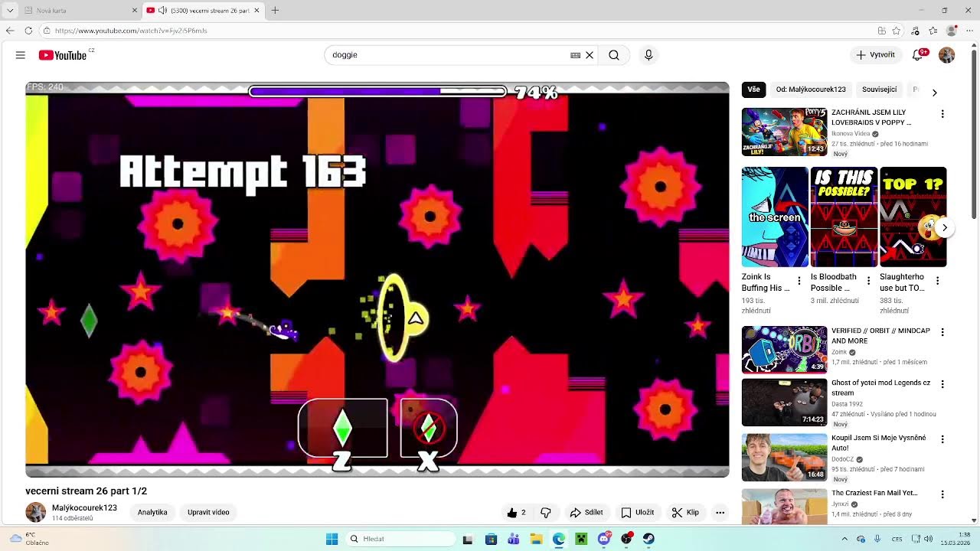
Task: Open The Craziest Fan Mail Yet video title
Action: pyautogui.click(x=874, y=493)
